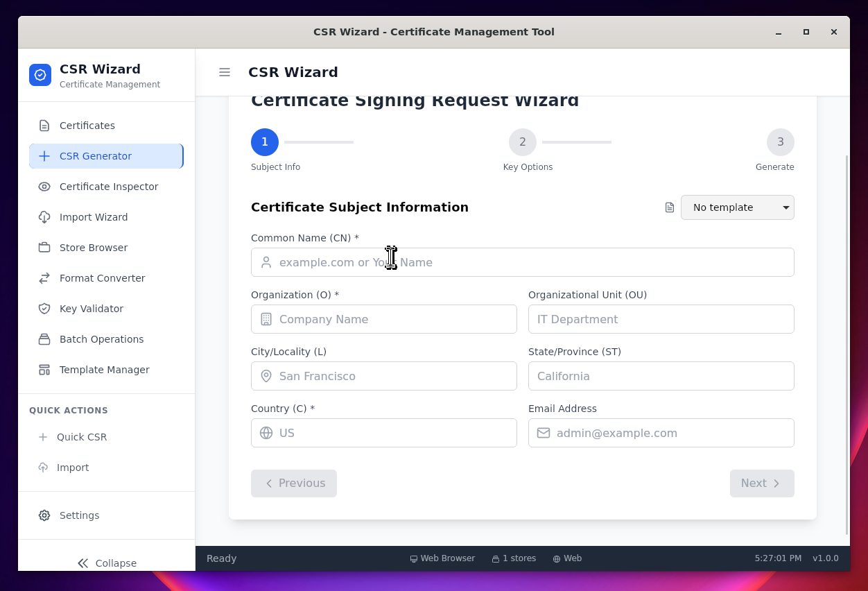This screenshot has height=591, width=868.
Task: Focus the Common Name input field
Action: pos(534,262)
